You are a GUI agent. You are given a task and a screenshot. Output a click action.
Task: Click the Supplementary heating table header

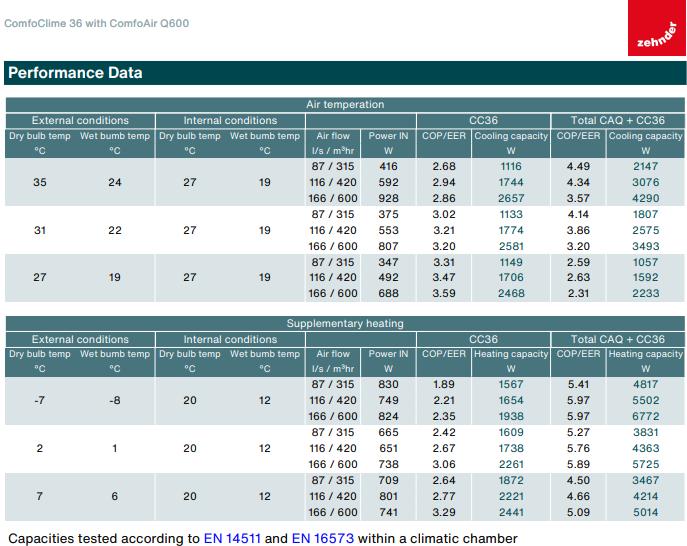345,323
